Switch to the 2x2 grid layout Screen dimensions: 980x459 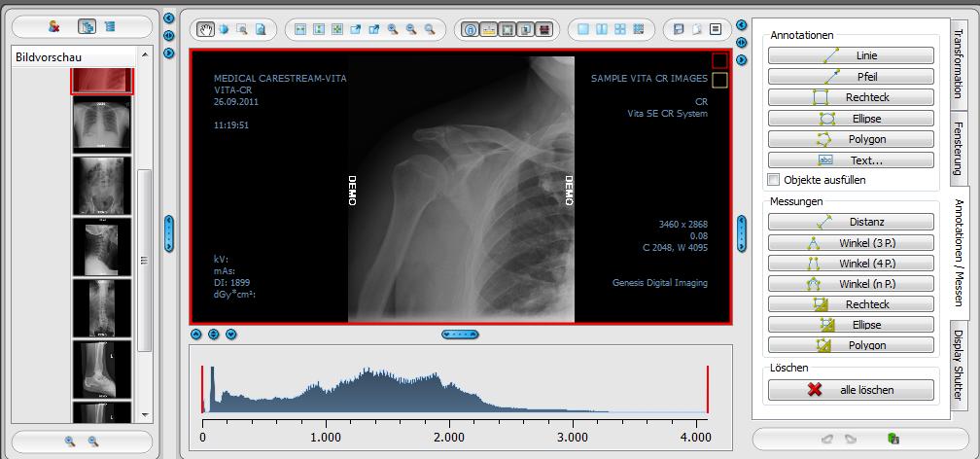tap(619, 29)
